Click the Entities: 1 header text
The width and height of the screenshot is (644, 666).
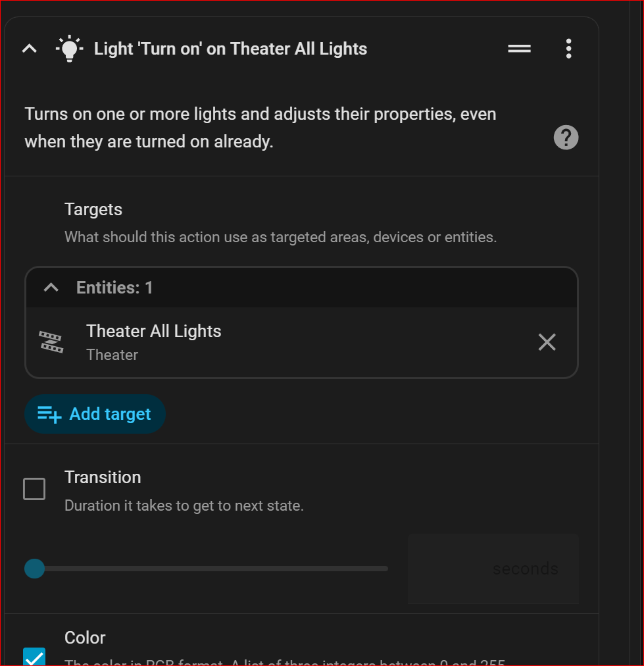tap(114, 288)
